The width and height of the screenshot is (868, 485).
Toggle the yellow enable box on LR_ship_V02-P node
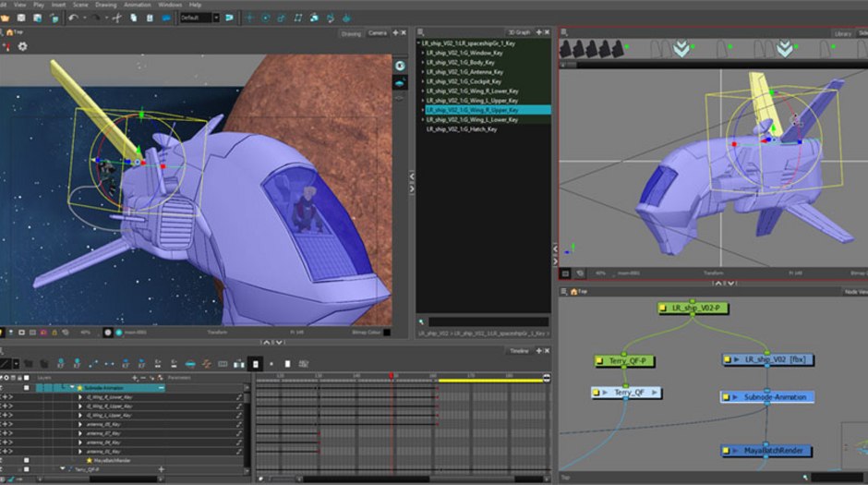pos(663,308)
